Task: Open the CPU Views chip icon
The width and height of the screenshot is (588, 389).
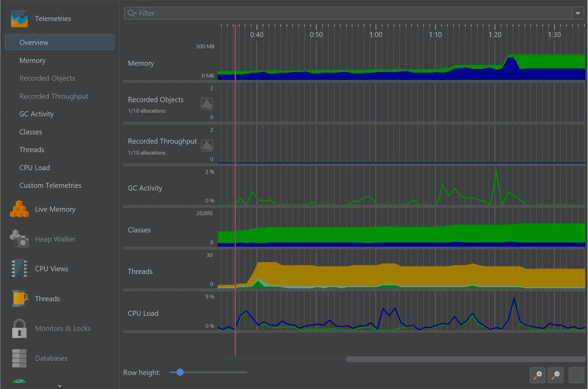Action: (19, 269)
